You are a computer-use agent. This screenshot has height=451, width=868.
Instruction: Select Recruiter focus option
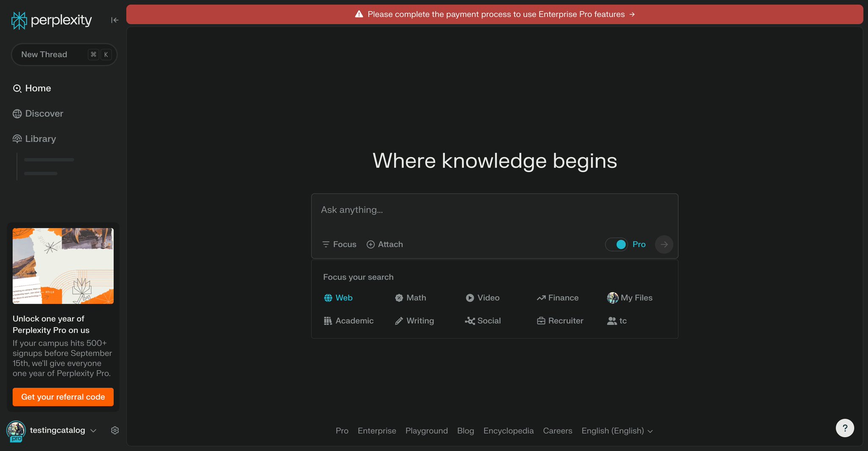click(560, 321)
